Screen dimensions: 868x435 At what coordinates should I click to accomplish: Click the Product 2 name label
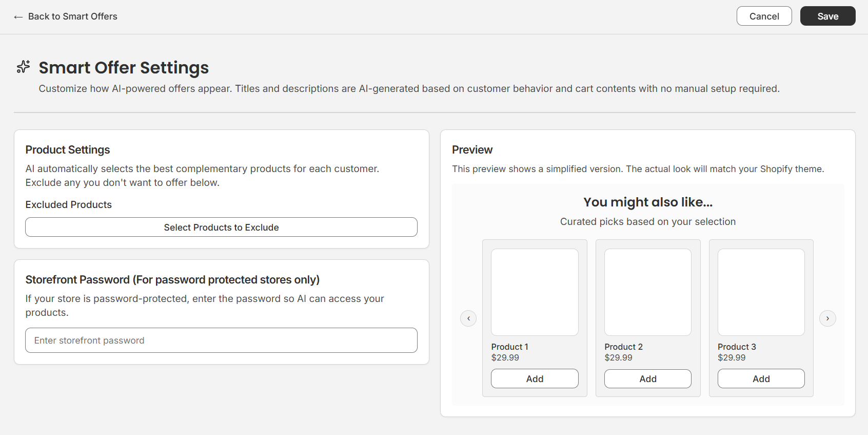(x=623, y=347)
